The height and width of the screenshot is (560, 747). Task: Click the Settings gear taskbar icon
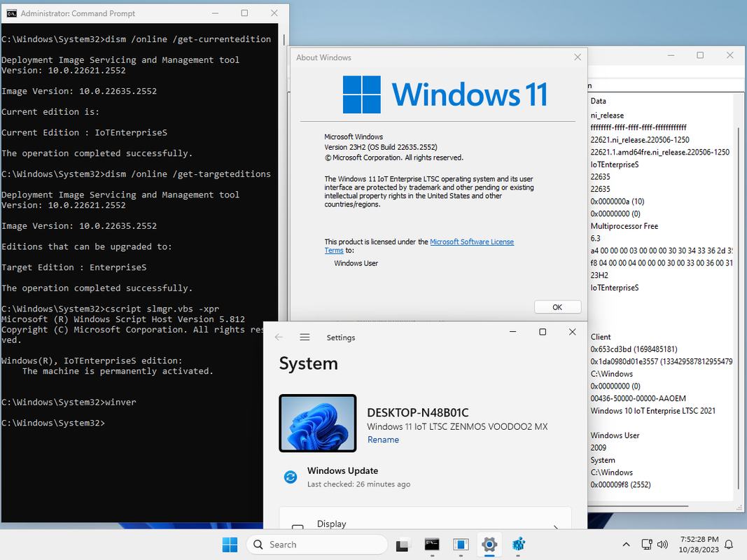pos(489,545)
